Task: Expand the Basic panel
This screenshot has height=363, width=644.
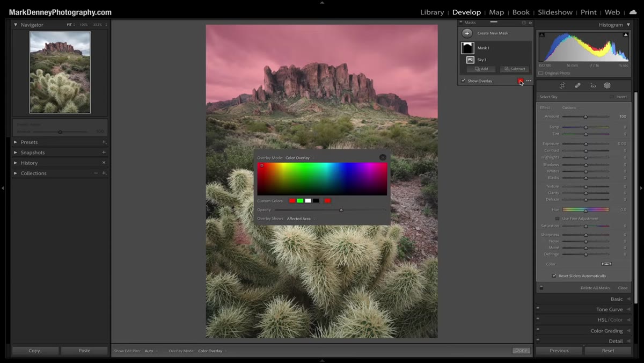Action: tap(628, 299)
